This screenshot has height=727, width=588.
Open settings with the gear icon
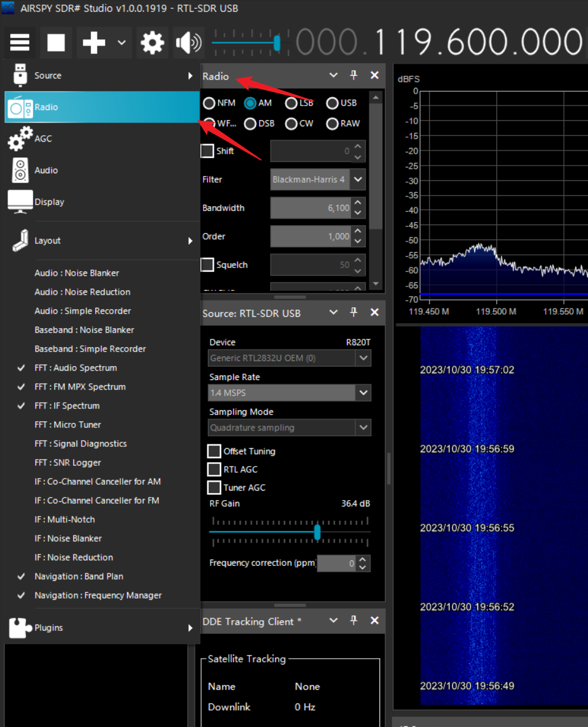(152, 43)
